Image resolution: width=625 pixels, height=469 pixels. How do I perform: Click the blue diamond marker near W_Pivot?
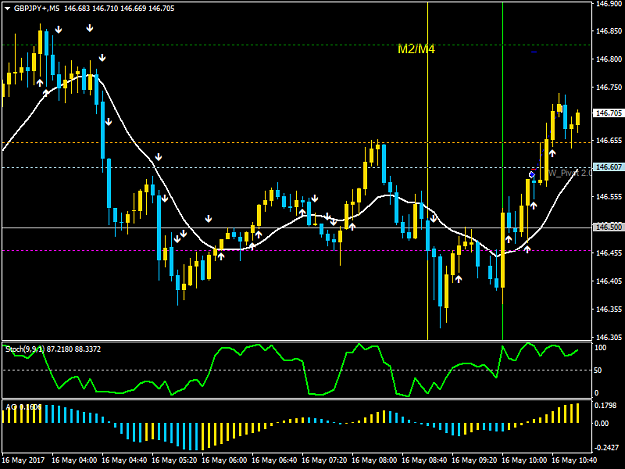tap(532, 175)
